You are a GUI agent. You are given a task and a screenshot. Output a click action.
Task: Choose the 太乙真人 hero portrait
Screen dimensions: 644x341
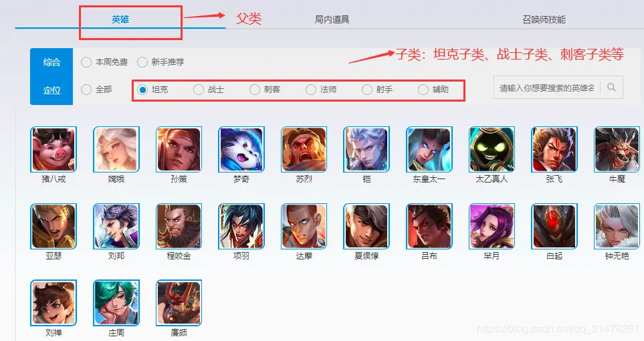pyautogui.click(x=492, y=149)
